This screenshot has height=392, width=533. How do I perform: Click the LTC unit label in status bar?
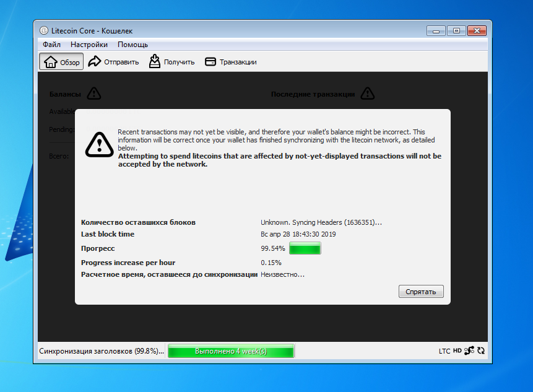coord(444,351)
